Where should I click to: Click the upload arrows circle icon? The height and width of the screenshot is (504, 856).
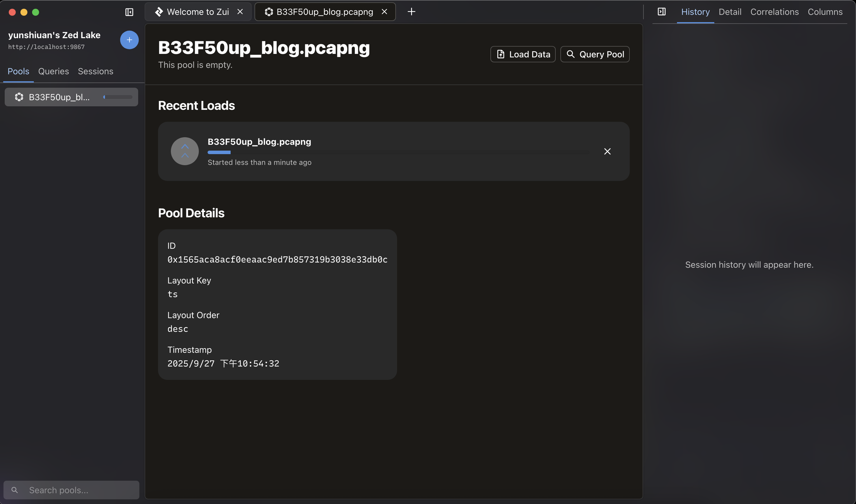[185, 151]
